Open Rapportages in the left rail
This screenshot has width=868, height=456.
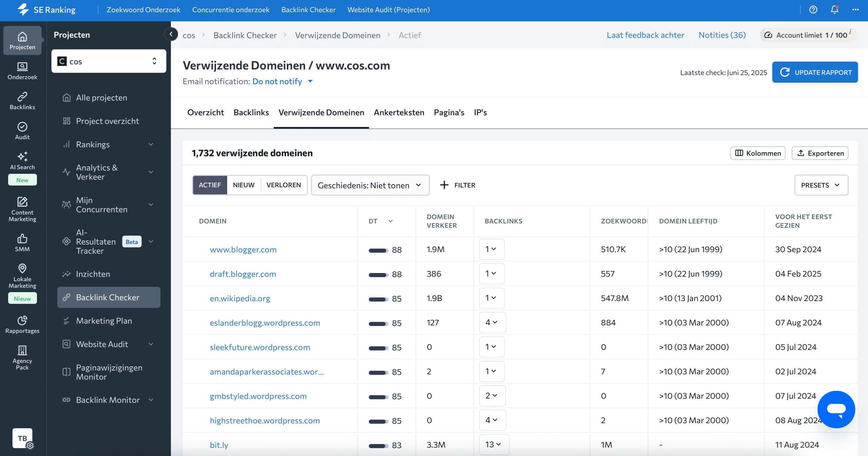[22, 324]
